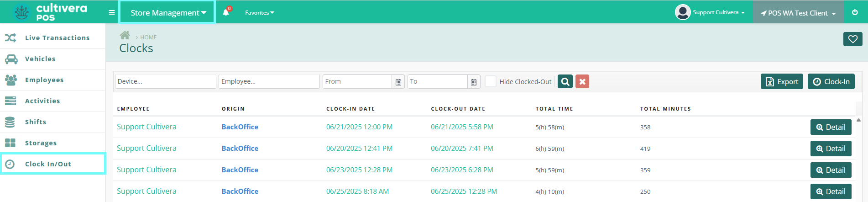
Task: Click the Device filter input field
Action: tap(166, 81)
